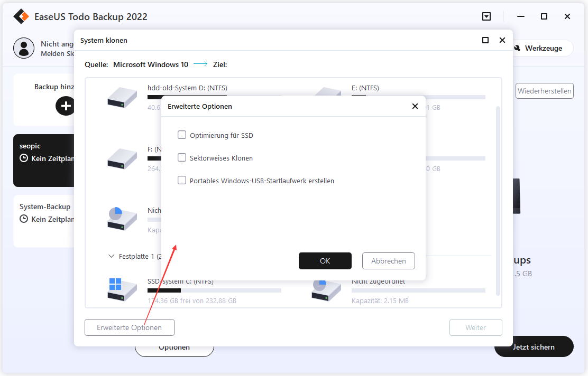Click the EaseUS Todo Backup logo icon
This screenshot has height=376, width=588.
pos(21,16)
